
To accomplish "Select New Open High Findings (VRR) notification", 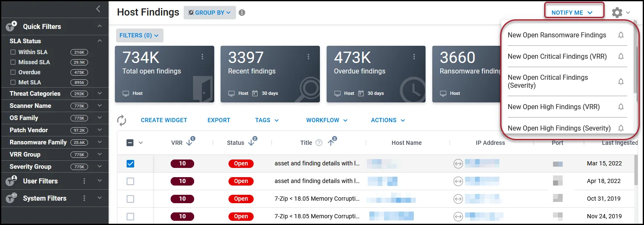I will coord(553,107).
